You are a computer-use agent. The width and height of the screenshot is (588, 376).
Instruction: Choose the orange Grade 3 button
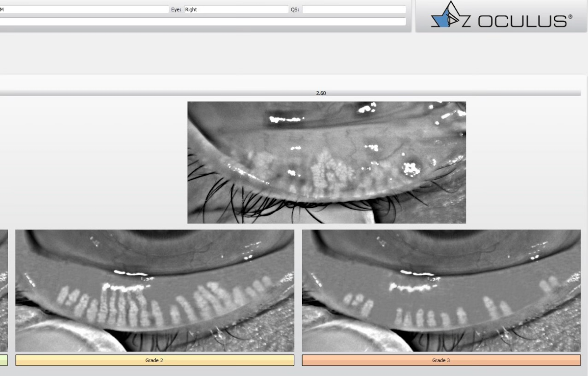(x=441, y=360)
